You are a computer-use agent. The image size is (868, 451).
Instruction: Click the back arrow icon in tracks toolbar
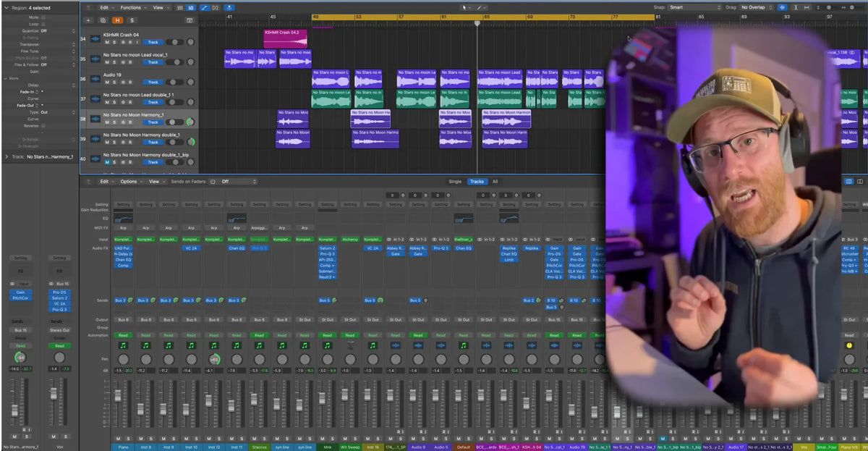pyautogui.click(x=88, y=7)
